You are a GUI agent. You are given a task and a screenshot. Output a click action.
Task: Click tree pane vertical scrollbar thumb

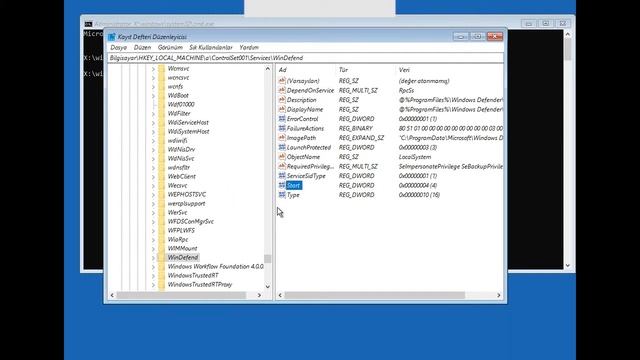[x=268, y=258]
